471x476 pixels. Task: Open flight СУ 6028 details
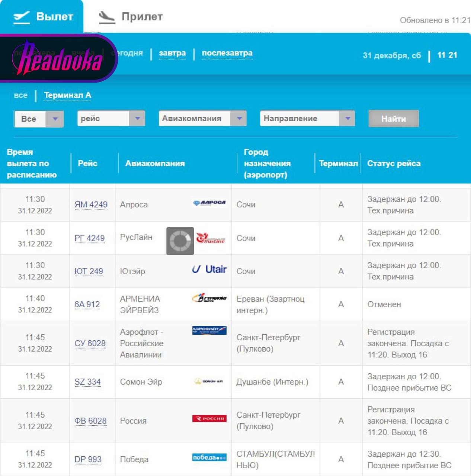click(90, 343)
